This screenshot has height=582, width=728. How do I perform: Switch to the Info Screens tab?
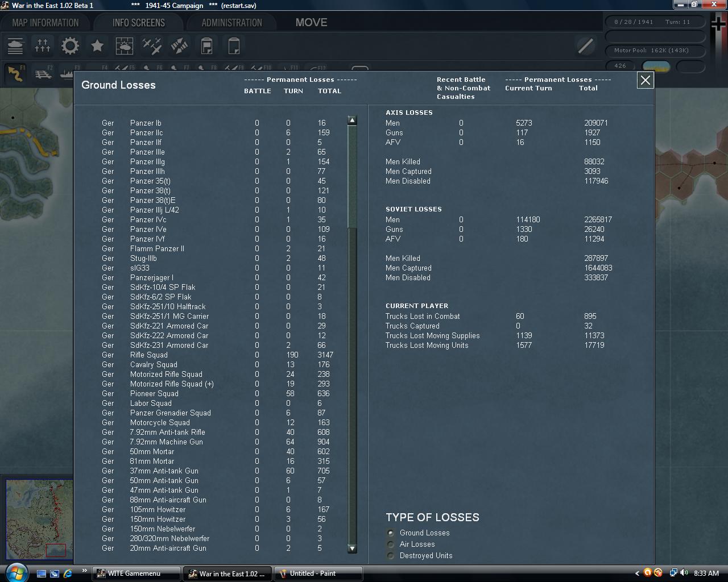click(138, 23)
